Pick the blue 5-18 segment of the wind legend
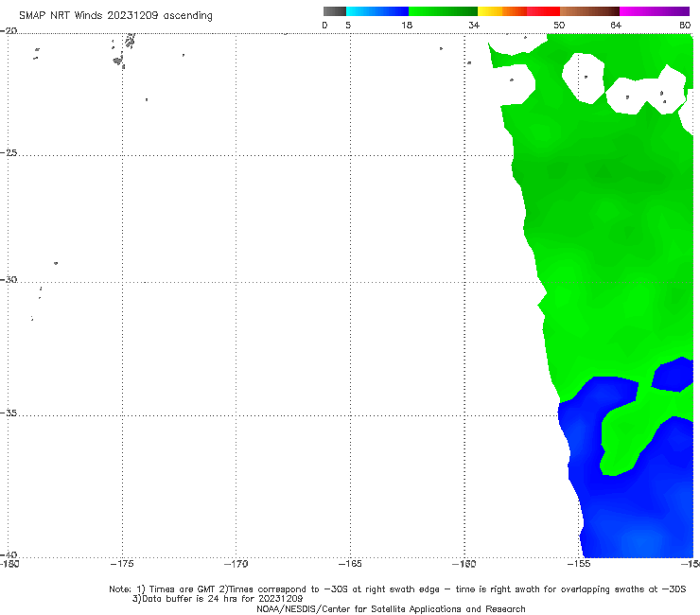Image resolution: width=700 pixels, height=615 pixels. 377,11
